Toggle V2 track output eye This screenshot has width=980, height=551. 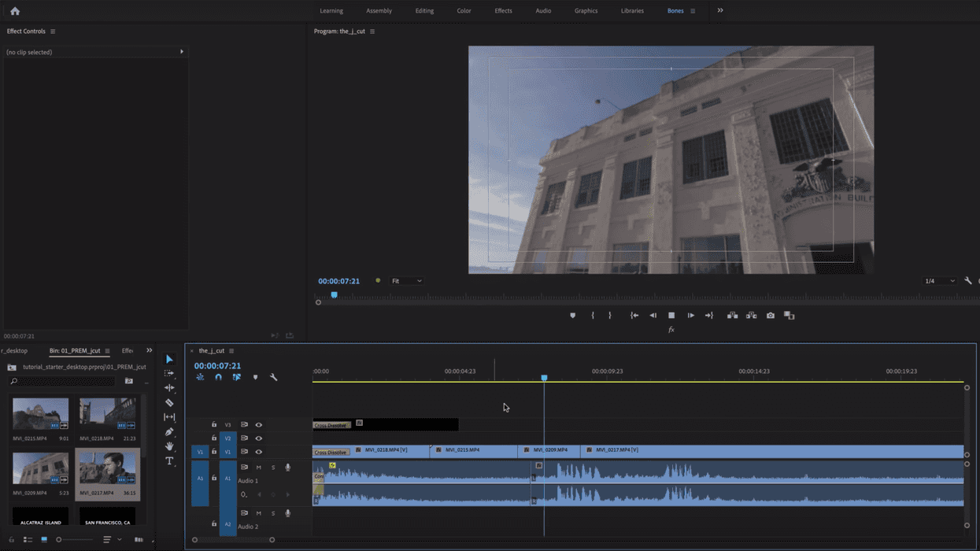pos(258,438)
